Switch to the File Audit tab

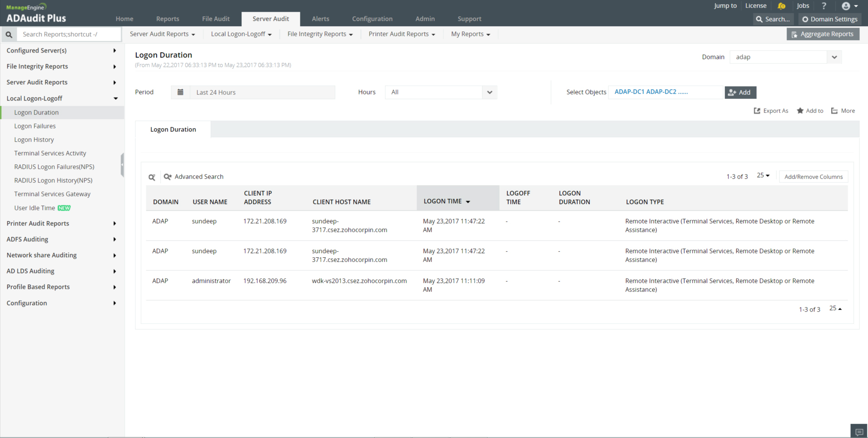pyautogui.click(x=216, y=19)
